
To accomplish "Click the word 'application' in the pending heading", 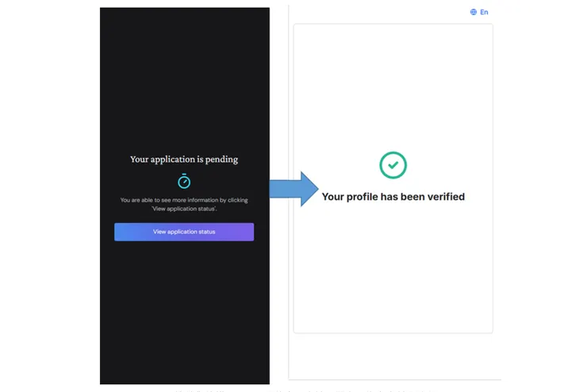I will click(x=174, y=159).
